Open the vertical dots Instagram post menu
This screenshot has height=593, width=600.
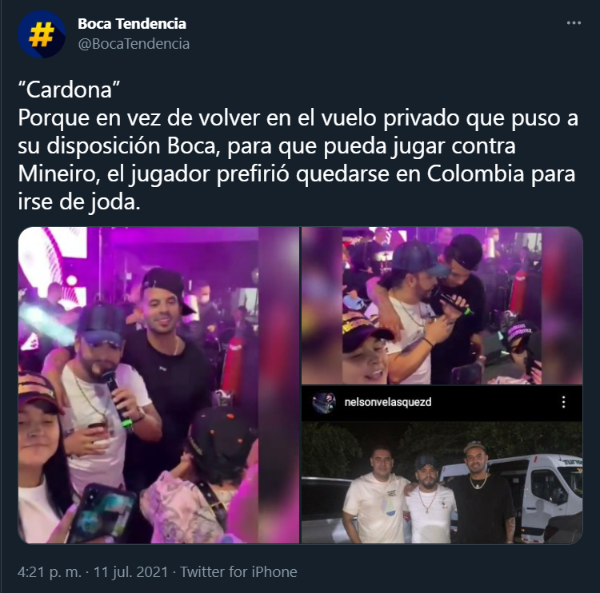pyautogui.click(x=563, y=402)
